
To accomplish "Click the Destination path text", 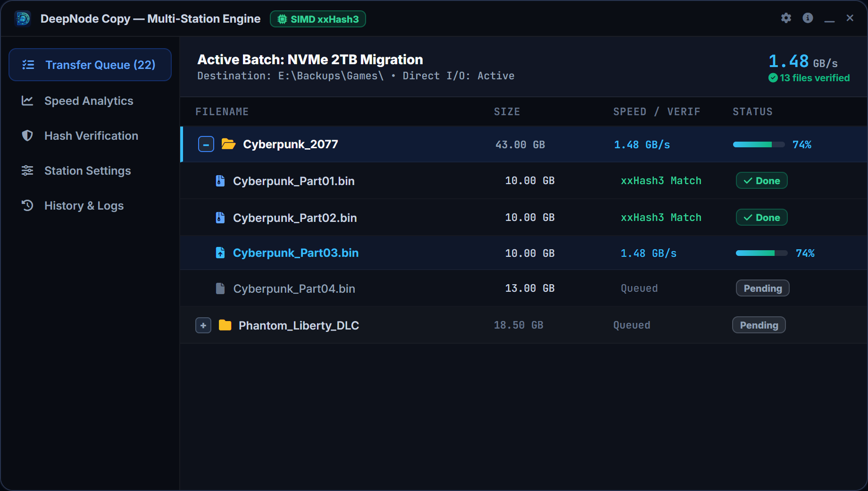I will 291,76.
